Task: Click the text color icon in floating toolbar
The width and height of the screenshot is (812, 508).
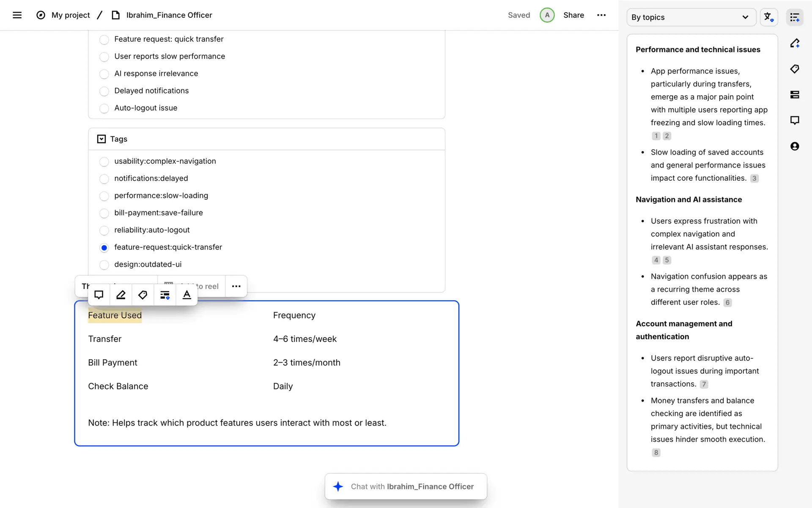Action: click(187, 295)
